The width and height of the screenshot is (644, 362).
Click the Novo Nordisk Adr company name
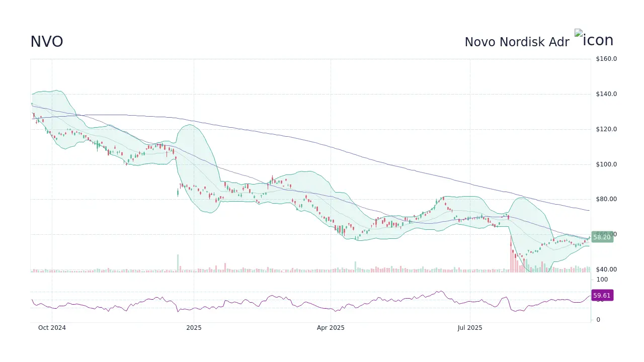click(x=517, y=42)
